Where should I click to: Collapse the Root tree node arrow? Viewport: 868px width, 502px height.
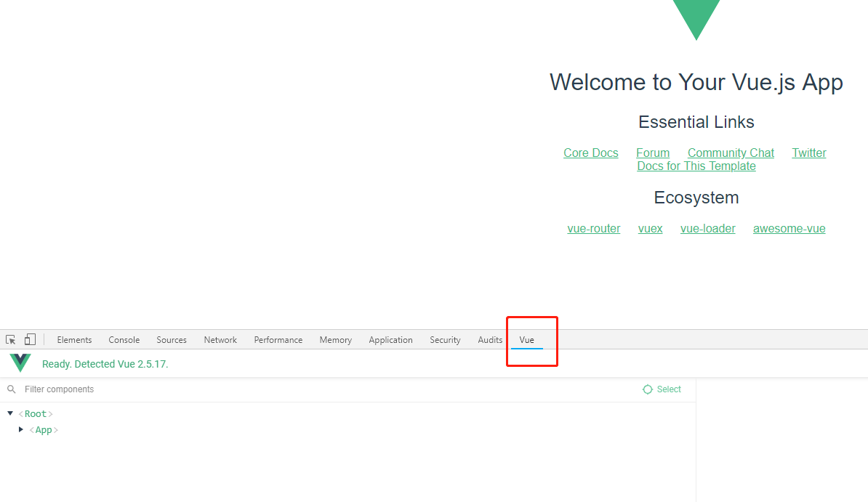pyautogui.click(x=10, y=413)
